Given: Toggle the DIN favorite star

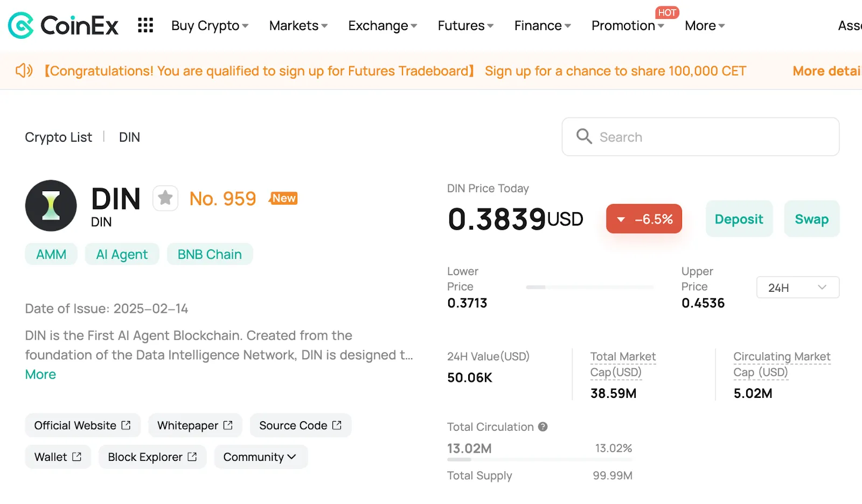Looking at the screenshot, I should [165, 198].
